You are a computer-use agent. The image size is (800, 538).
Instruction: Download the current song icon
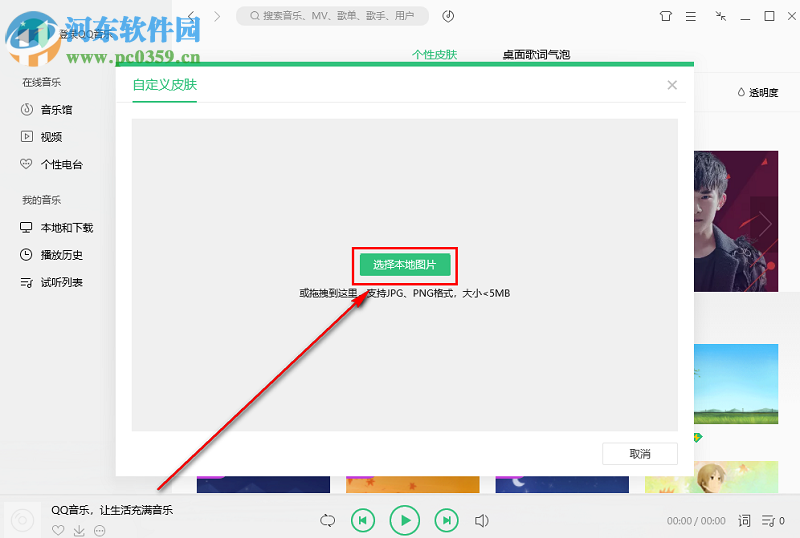click(79, 531)
